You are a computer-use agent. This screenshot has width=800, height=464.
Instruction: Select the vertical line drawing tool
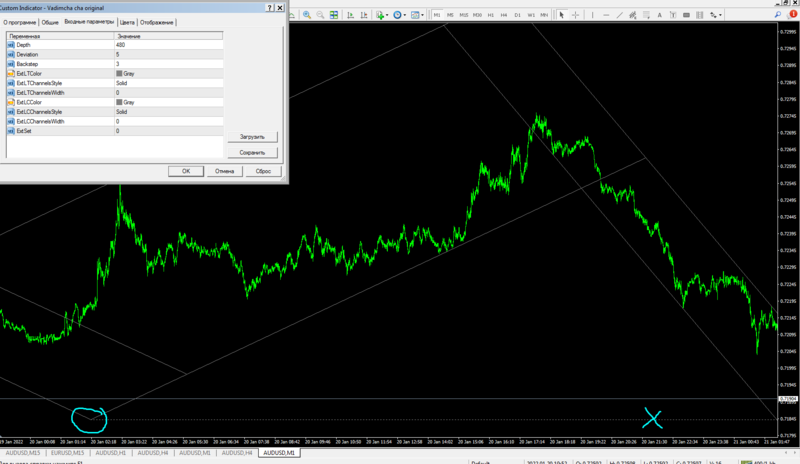tap(592, 15)
